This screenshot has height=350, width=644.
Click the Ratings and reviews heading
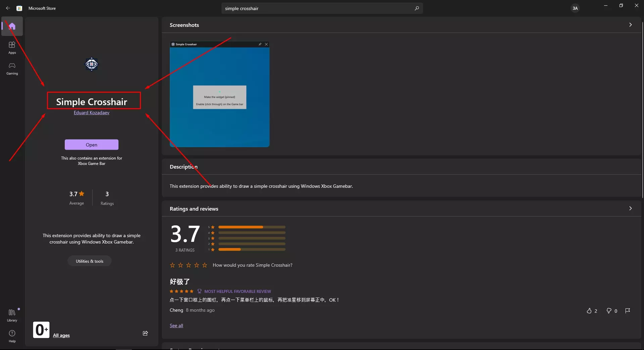[x=194, y=209]
